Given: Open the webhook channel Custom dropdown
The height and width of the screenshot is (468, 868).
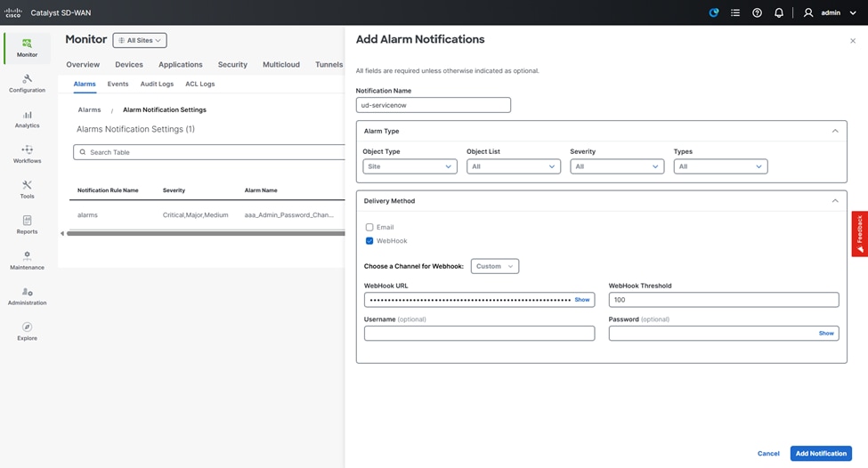Looking at the screenshot, I should [494, 266].
